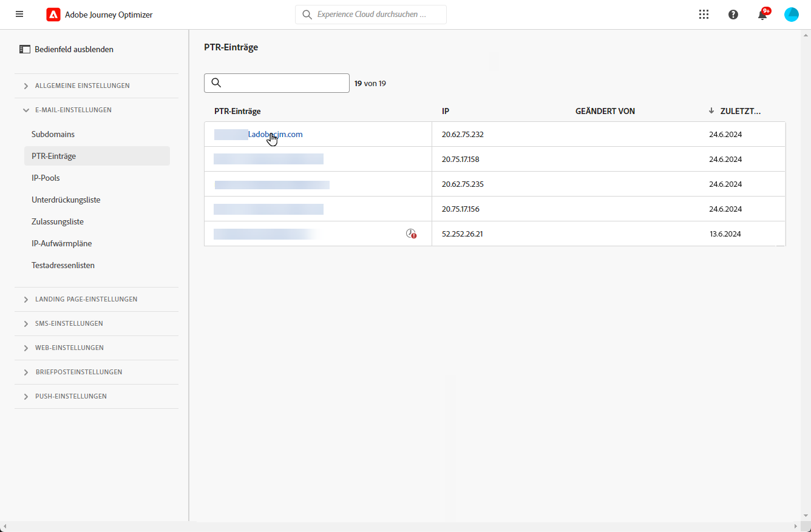811x532 pixels.
Task: Collapse E-Mail-Einstellungen section
Action: tap(26, 110)
